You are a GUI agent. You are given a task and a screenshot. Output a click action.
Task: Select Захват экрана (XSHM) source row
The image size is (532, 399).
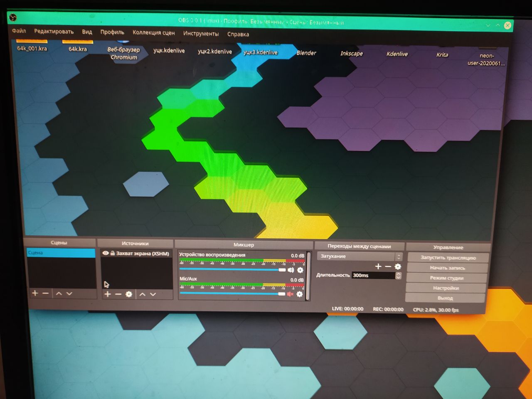click(x=137, y=253)
